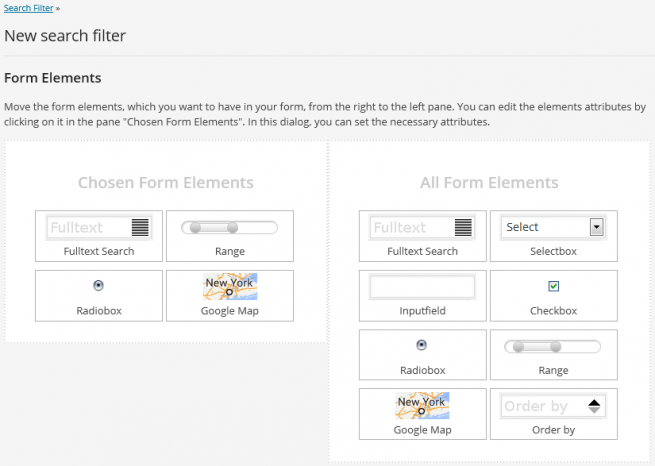Click the Fulltext icon in Chosen Form Elements
The height and width of the screenshot is (466, 655).
coord(99,227)
